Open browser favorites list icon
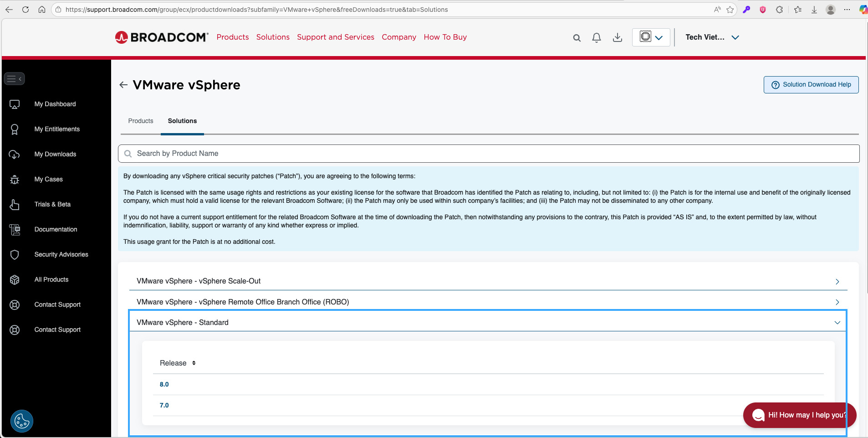Image resolution: width=868 pixels, height=438 pixels. click(798, 10)
